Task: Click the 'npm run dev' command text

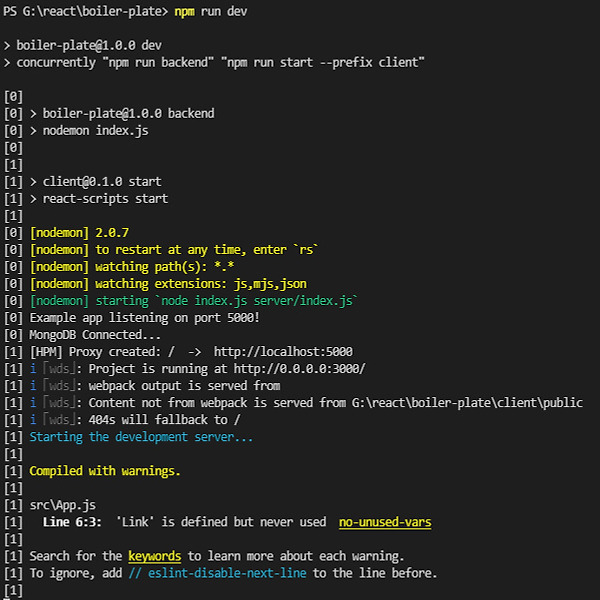Action: (211, 11)
